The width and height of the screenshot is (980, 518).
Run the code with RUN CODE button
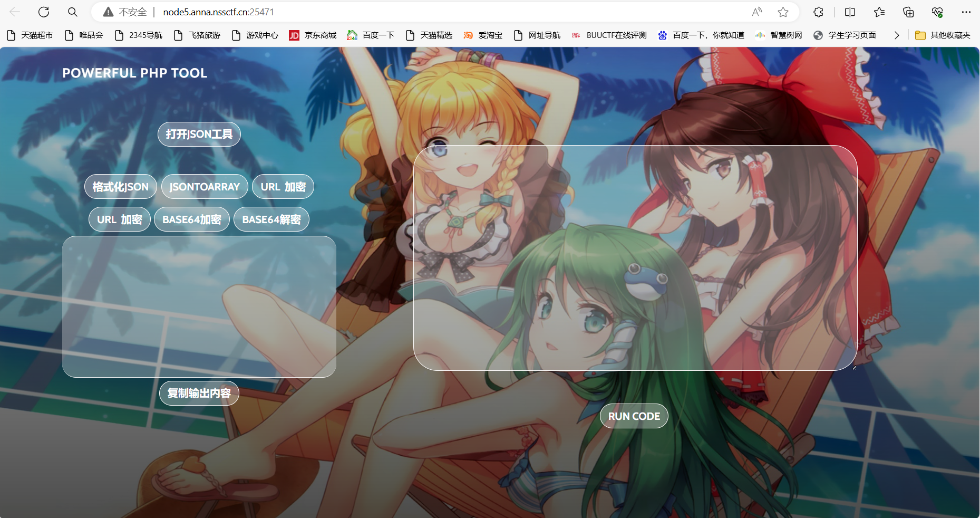point(634,416)
